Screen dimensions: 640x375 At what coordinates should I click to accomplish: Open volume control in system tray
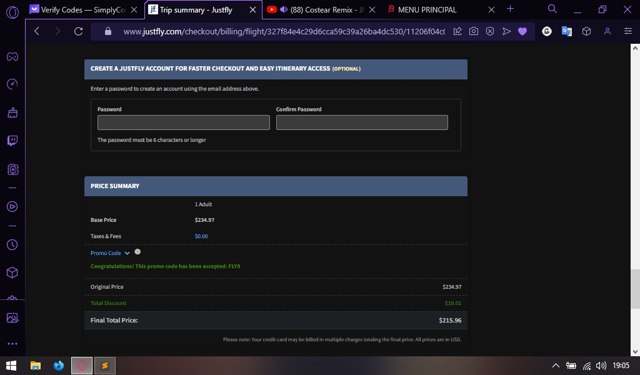click(x=601, y=366)
